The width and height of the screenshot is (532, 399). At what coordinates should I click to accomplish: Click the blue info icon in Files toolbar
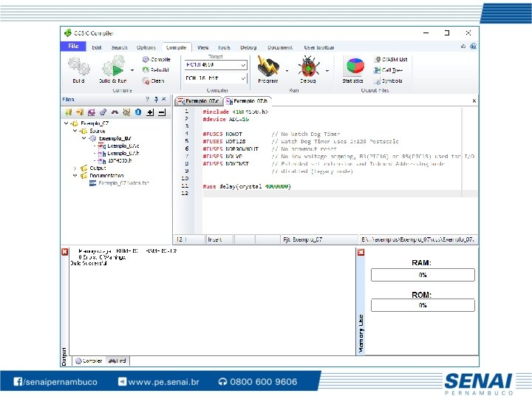(138, 112)
